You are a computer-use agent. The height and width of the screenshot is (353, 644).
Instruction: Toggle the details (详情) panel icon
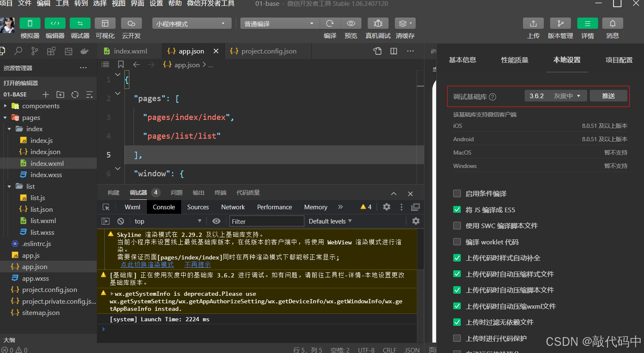(588, 23)
